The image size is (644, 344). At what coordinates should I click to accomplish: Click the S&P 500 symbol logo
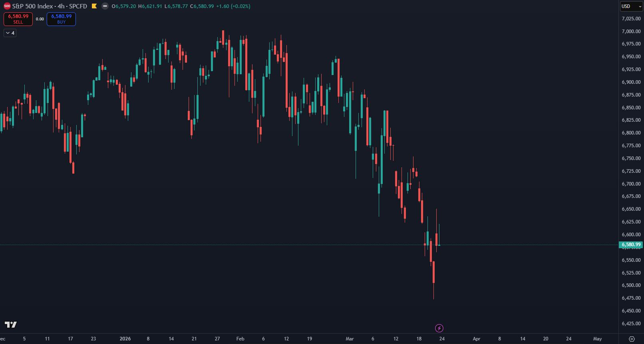(7, 6)
